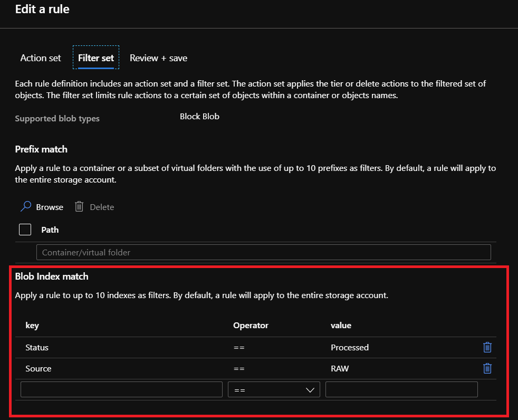Delete the Source blob index row
Screen dimensions: 518x420
coord(487,368)
